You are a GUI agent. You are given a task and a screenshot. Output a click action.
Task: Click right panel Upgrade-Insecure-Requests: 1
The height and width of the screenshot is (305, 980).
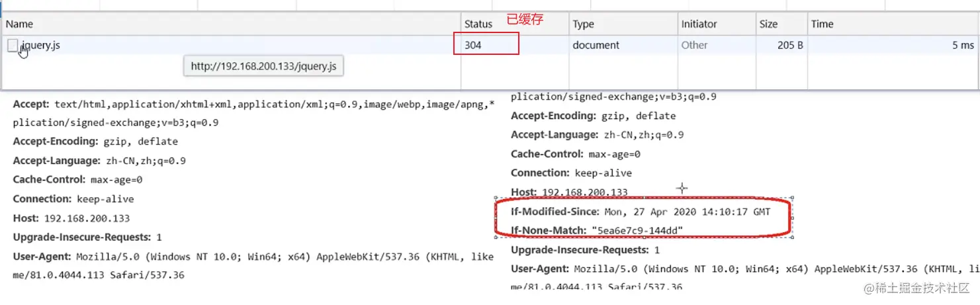pos(586,250)
